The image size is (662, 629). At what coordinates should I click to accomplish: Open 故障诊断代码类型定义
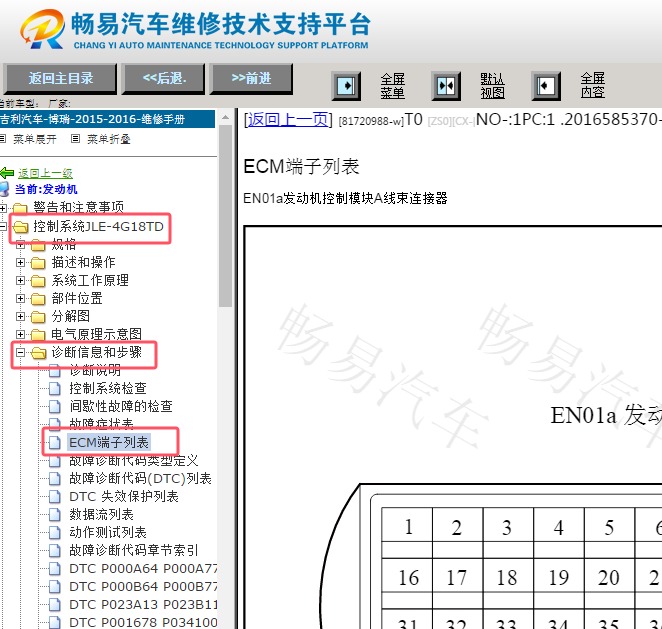[133, 461]
